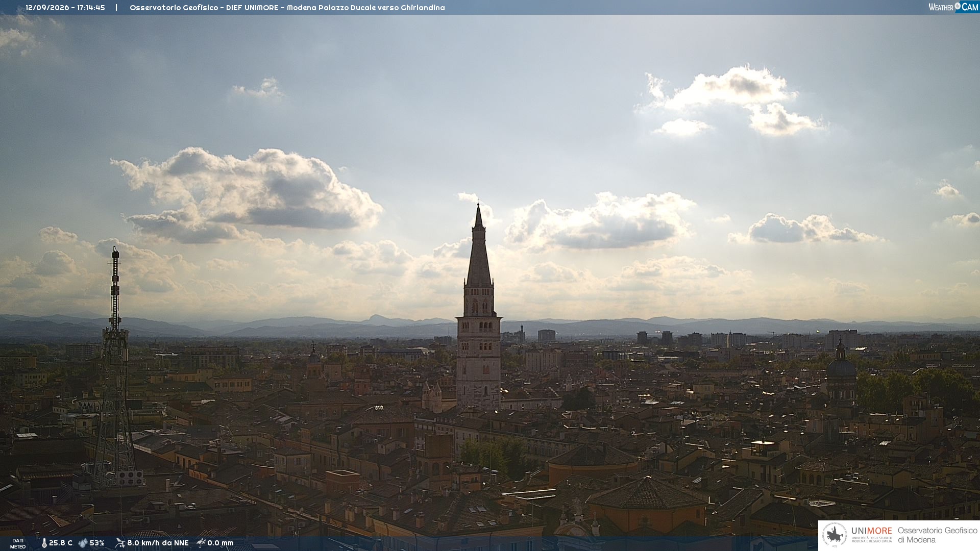
Task: Click the rain umbrella icon
Action: 201,543
